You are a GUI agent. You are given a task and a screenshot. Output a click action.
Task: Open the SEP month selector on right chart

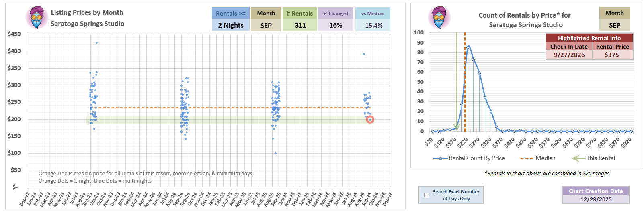click(x=614, y=25)
